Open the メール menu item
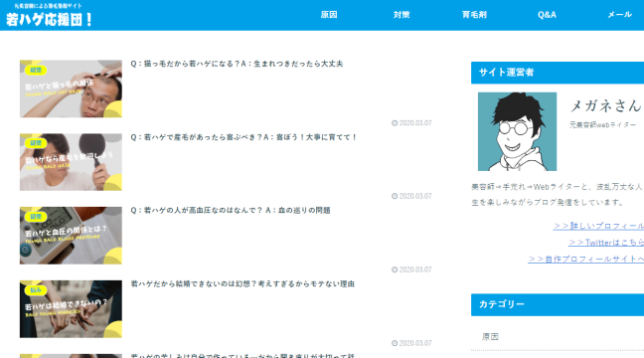Viewport: 644px width, 358px height. pos(619,15)
